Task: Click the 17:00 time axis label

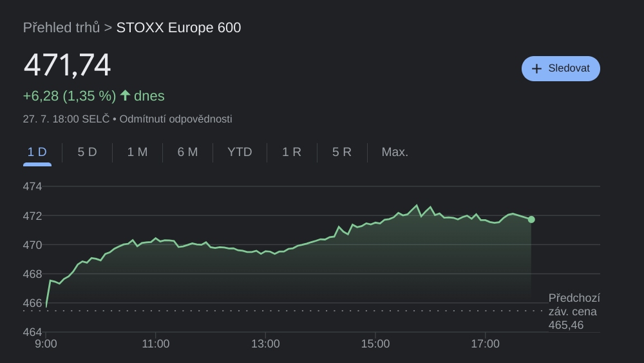Action: coord(485,344)
